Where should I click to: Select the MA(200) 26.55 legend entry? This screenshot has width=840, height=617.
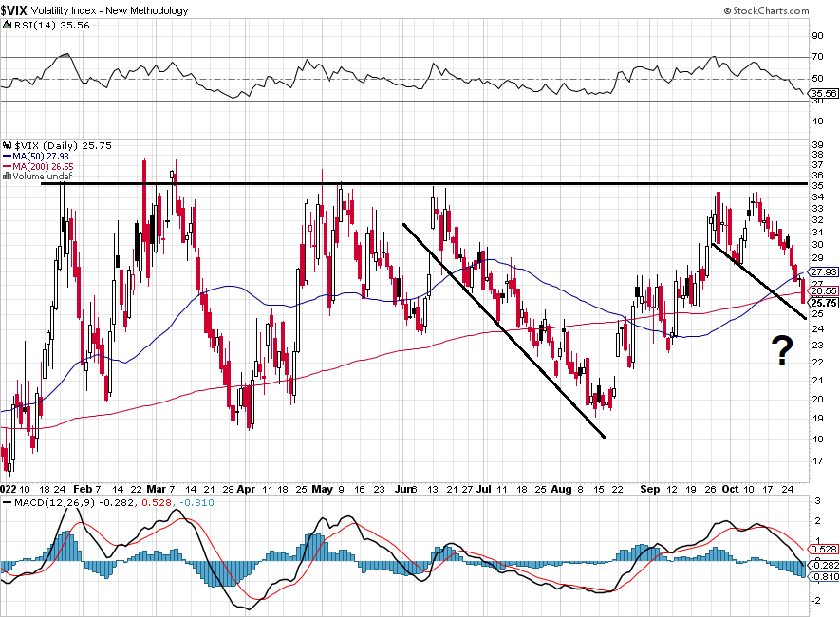coord(38,166)
